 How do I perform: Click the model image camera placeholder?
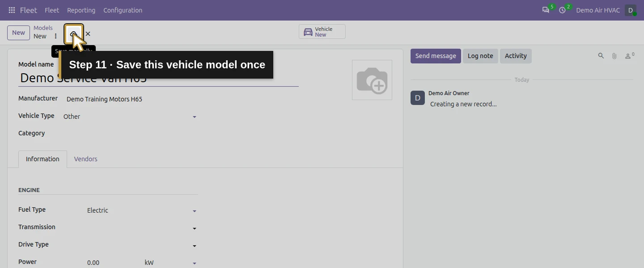click(372, 80)
